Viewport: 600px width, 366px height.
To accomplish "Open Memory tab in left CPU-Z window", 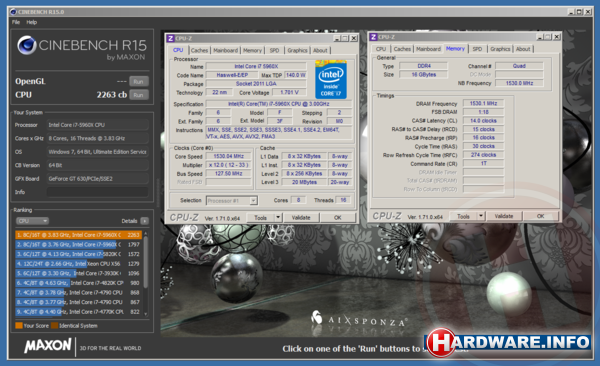I will (x=252, y=51).
